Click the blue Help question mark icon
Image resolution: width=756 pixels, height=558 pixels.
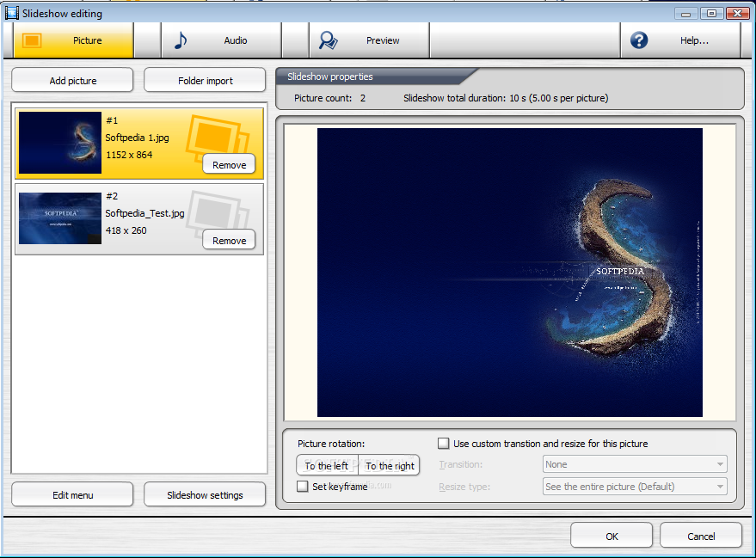click(639, 40)
